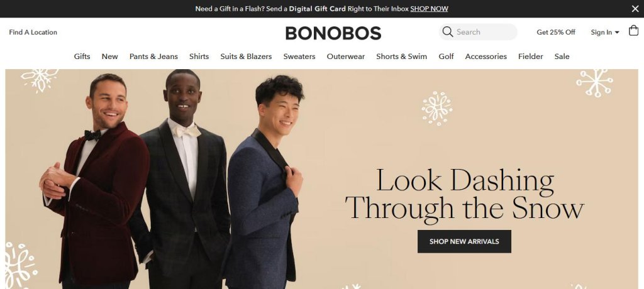The height and width of the screenshot is (289, 644).
Task: Open Find A Location
Action: coord(33,32)
